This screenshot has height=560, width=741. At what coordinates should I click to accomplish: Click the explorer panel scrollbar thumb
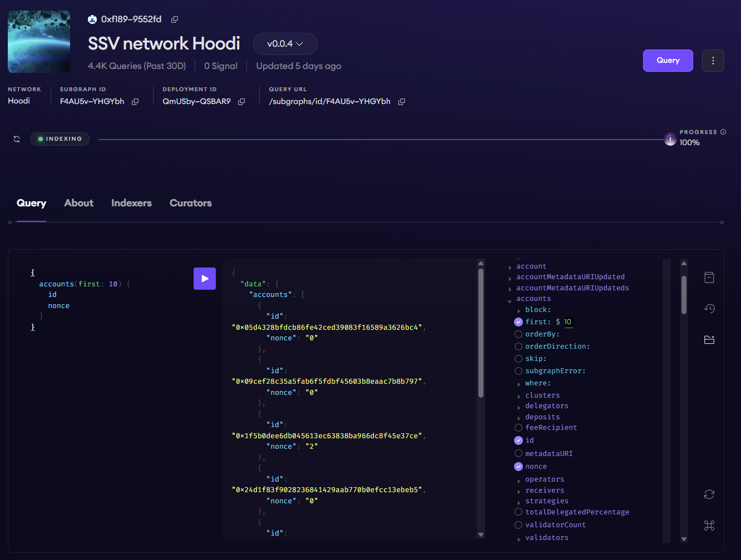[684, 295]
